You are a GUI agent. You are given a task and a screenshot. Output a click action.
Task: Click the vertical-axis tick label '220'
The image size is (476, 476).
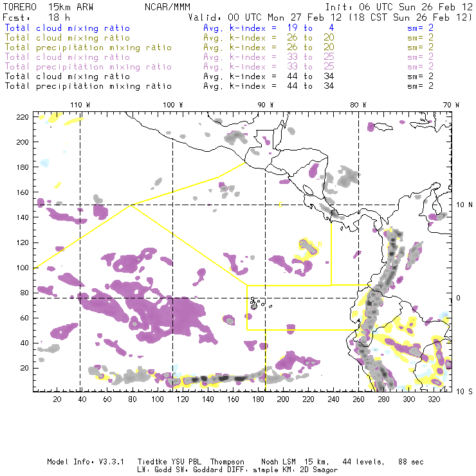click(23, 117)
